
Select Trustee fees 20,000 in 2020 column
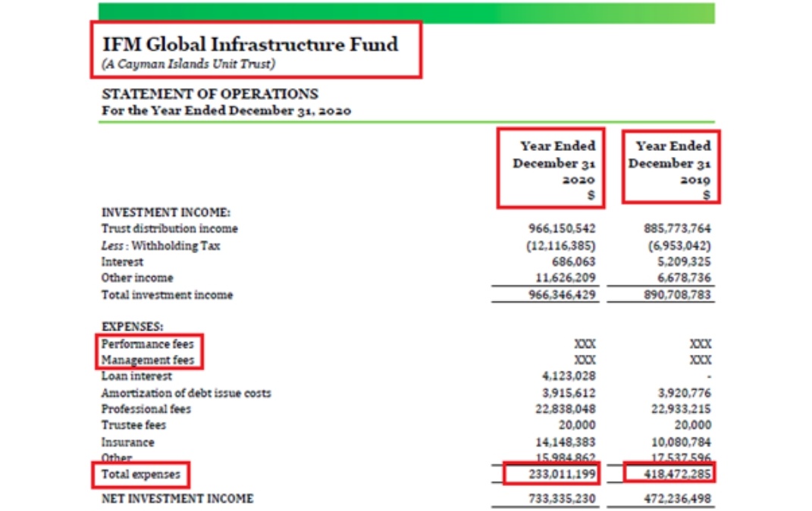pyautogui.click(x=577, y=425)
